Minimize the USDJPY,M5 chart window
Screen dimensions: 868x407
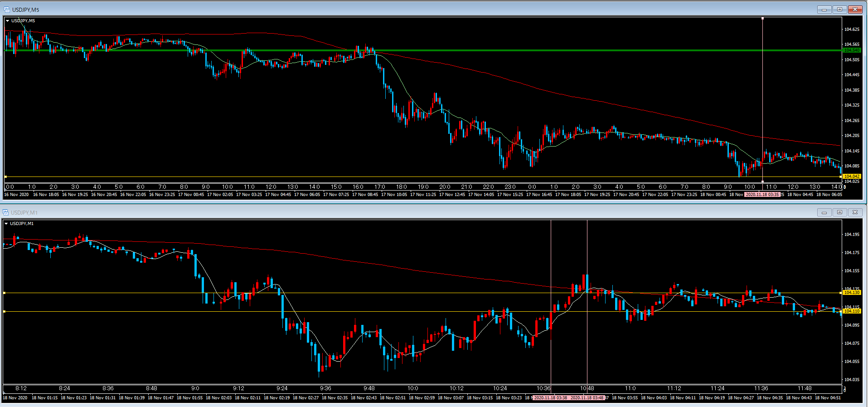(x=824, y=10)
